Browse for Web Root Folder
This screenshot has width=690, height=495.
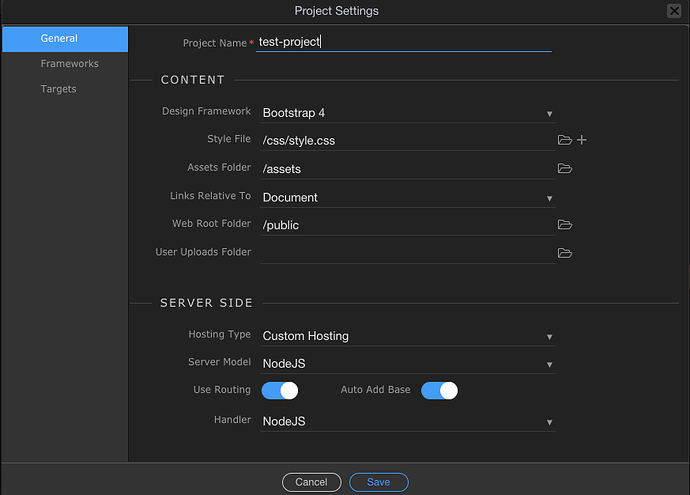pos(565,224)
